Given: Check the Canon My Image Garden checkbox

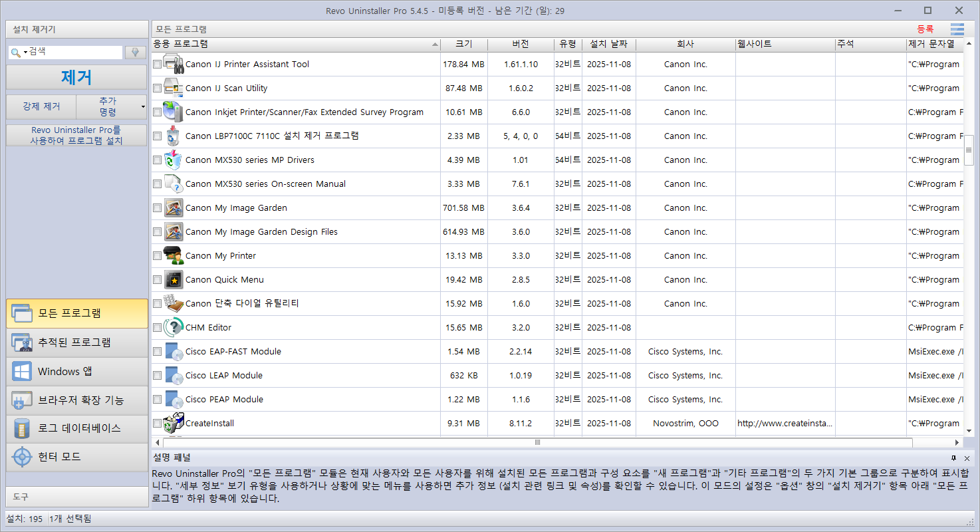Looking at the screenshot, I should pos(157,208).
